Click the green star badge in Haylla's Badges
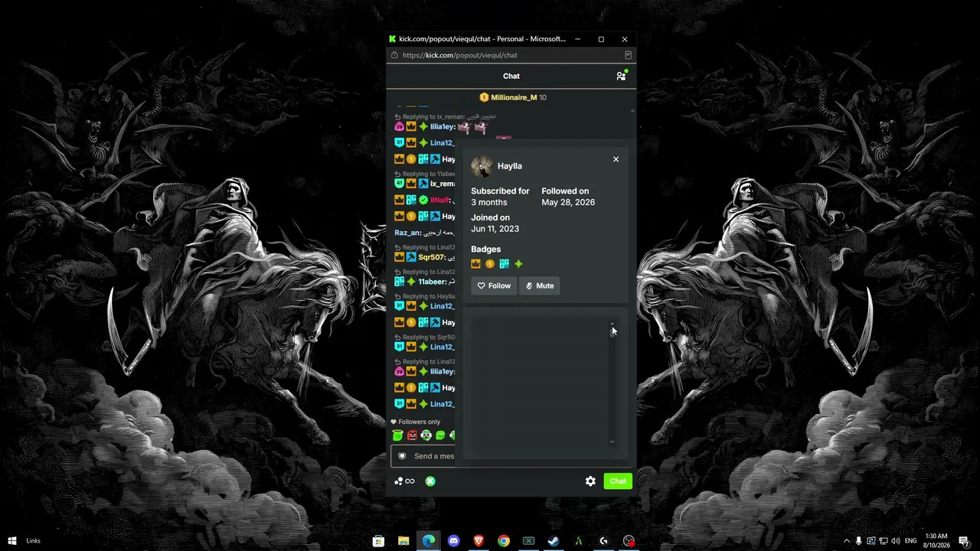 click(518, 264)
